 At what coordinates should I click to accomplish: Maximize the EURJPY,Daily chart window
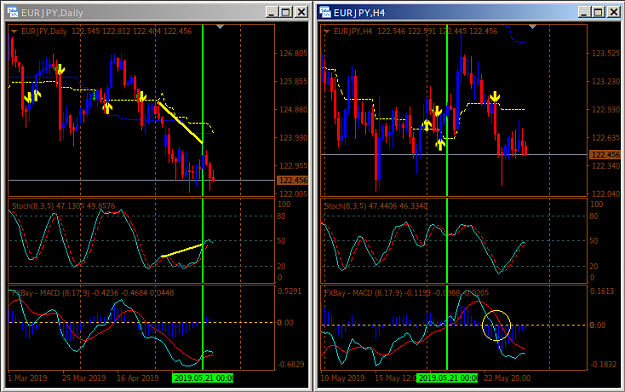click(x=286, y=12)
